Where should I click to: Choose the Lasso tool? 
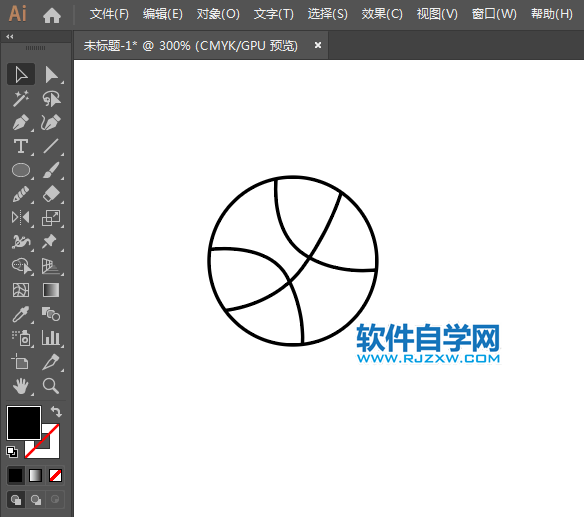tap(51, 98)
